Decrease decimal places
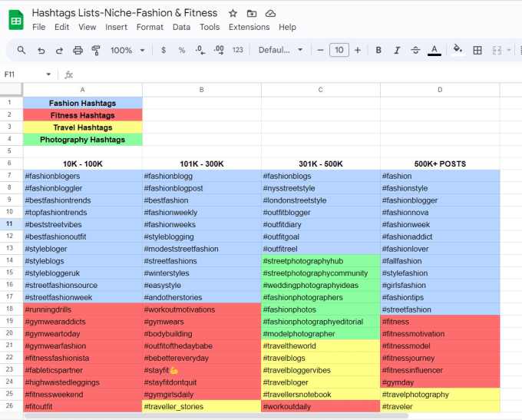This screenshot has width=522, height=420. (200, 51)
